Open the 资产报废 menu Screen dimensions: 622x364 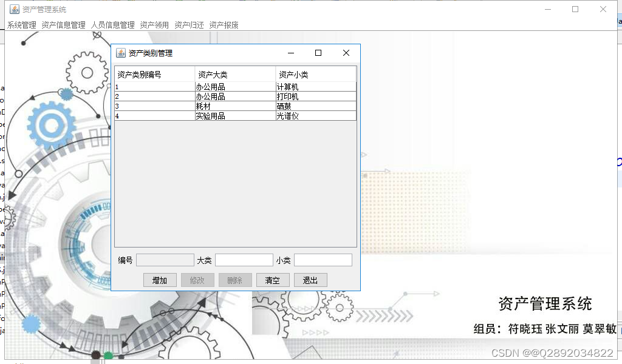(224, 25)
